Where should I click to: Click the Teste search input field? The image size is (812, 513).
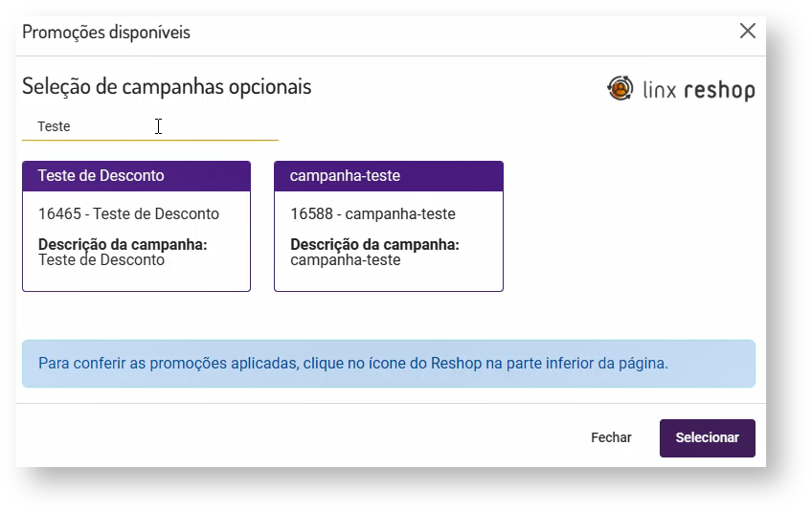click(x=149, y=126)
